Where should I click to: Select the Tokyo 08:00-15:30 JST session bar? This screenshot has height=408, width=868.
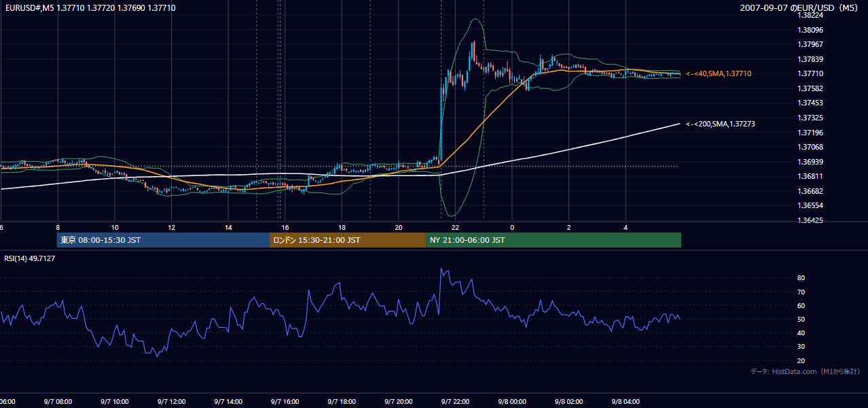pyautogui.click(x=163, y=240)
